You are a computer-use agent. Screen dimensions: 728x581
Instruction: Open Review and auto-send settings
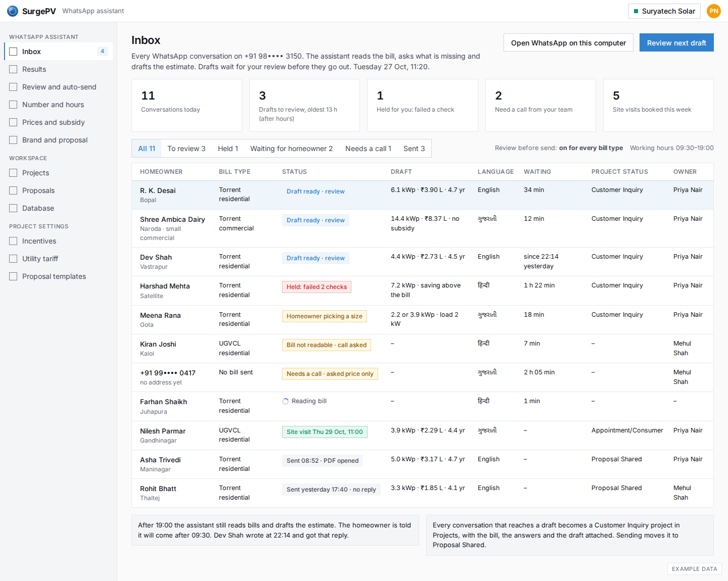(x=59, y=87)
